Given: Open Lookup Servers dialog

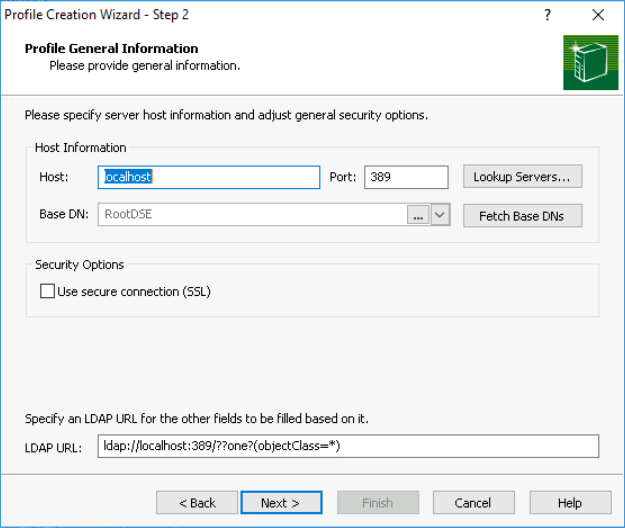Looking at the screenshot, I should (x=523, y=177).
